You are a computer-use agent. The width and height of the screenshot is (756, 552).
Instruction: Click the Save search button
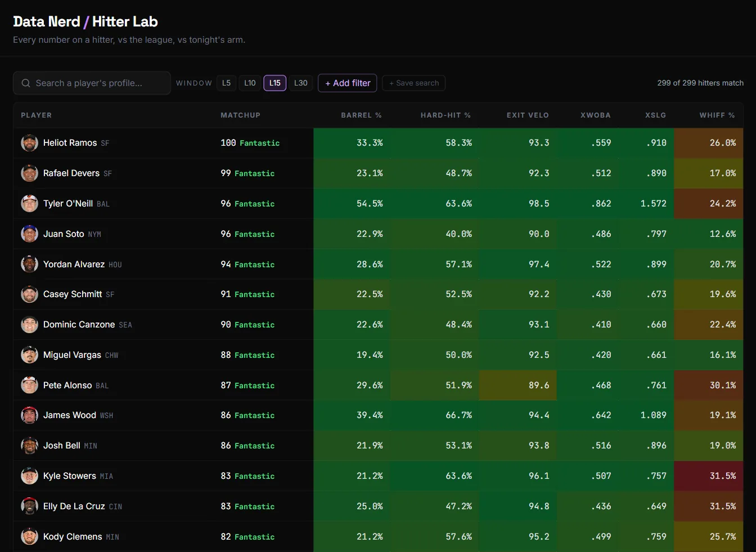[414, 83]
